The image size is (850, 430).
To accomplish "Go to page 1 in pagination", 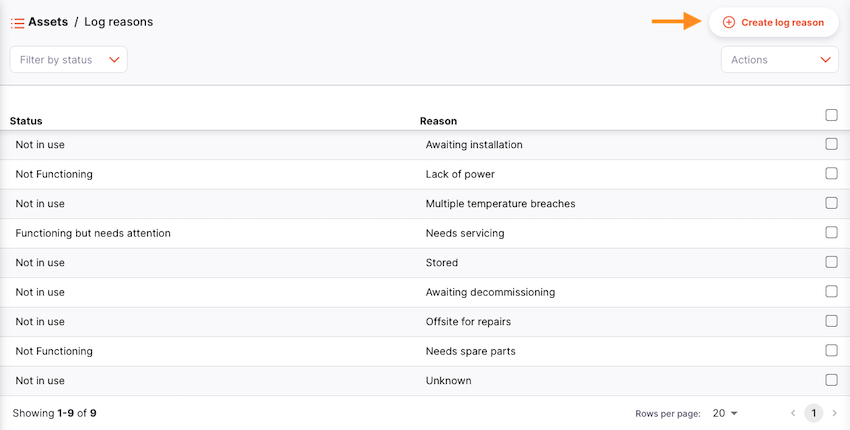I will tap(813, 413).
